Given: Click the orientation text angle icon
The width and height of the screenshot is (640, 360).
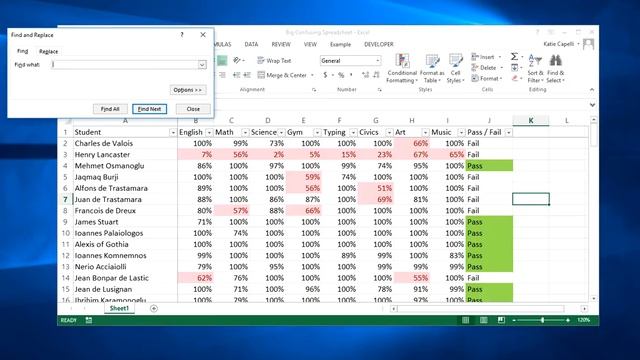Looking at the screenshot, I should 237,60.
